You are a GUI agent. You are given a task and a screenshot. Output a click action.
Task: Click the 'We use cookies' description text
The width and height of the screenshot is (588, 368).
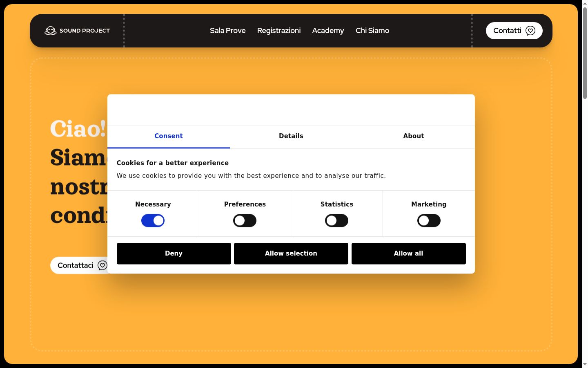point(251,176)
